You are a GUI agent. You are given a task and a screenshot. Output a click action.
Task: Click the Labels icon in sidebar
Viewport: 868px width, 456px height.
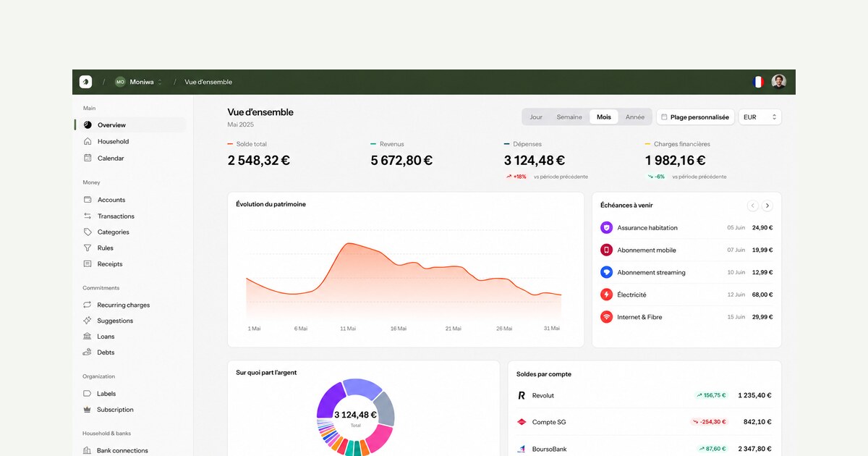(88, 394)
